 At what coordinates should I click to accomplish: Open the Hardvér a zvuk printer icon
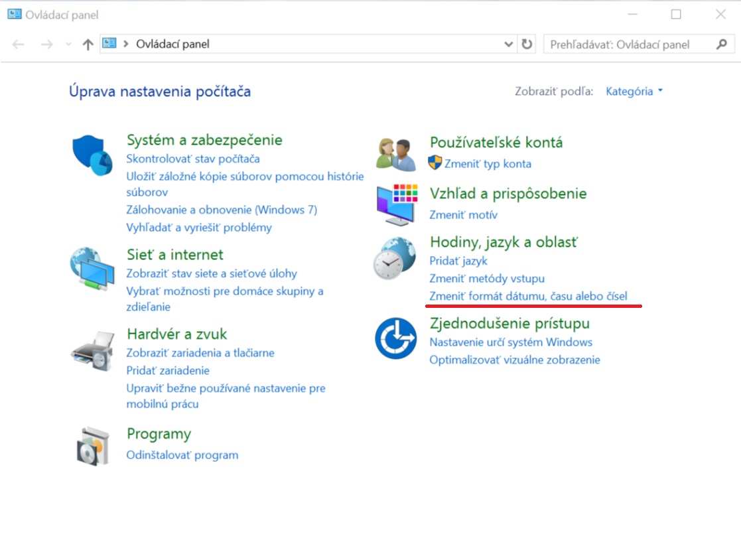pos(93,350)
